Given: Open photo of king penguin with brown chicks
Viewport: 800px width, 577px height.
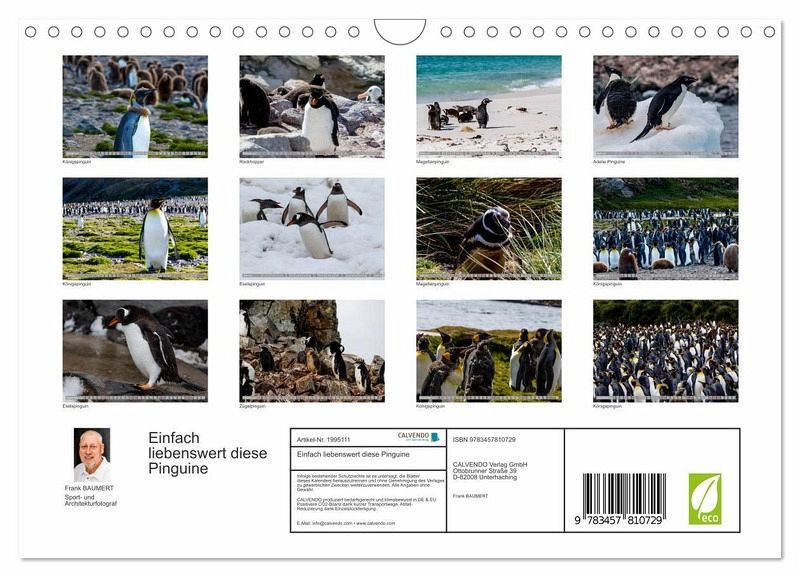Looking at the screenshot, I should click(135, 107).
